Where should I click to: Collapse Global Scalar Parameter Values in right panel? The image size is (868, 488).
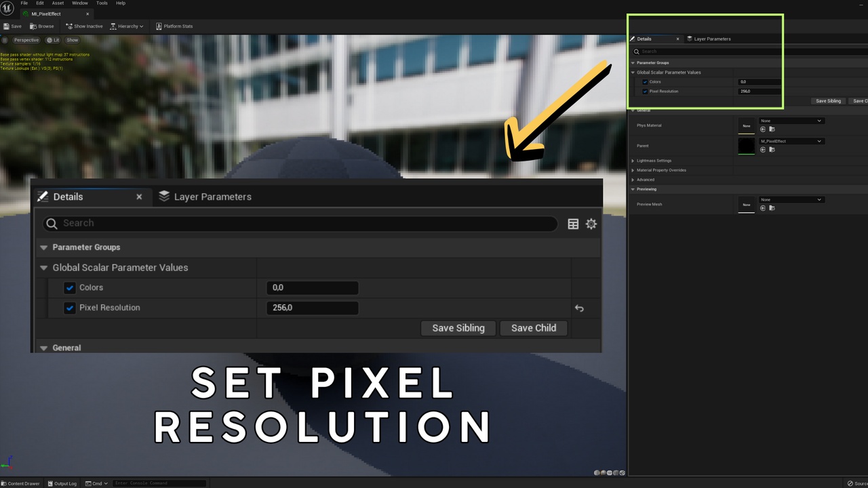pyautogui.click(x=633, y=73)
